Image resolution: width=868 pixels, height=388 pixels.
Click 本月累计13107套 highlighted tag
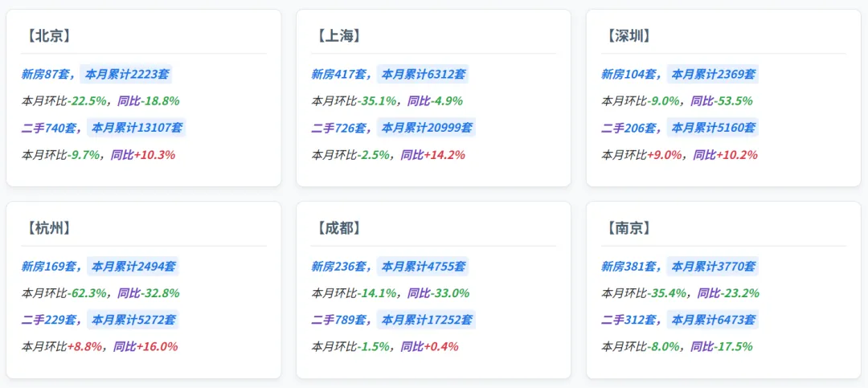(x=137, y=128)
